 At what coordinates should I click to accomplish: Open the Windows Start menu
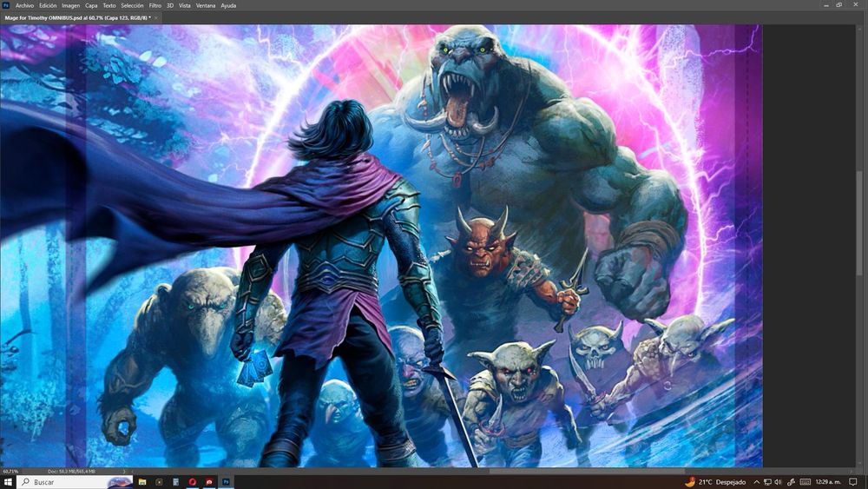9,482
